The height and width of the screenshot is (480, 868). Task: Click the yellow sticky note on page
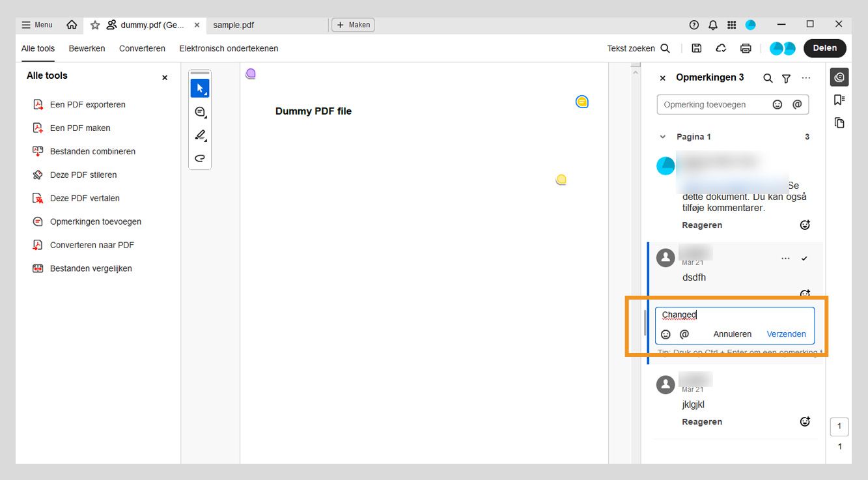pos(561,179)
